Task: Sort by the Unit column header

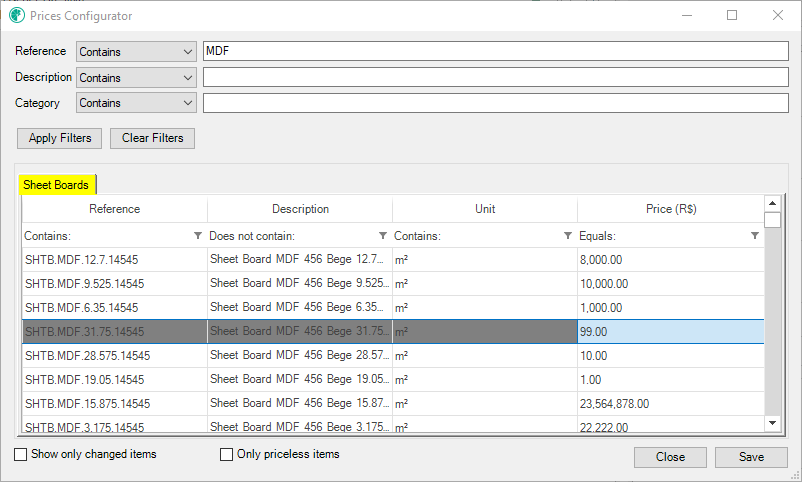Action: point(485,209)
